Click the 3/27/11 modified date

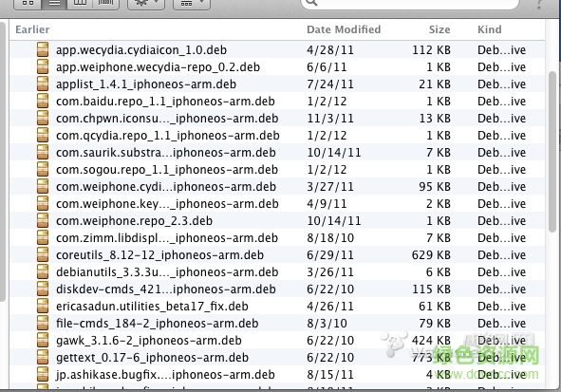pos(330,187)
